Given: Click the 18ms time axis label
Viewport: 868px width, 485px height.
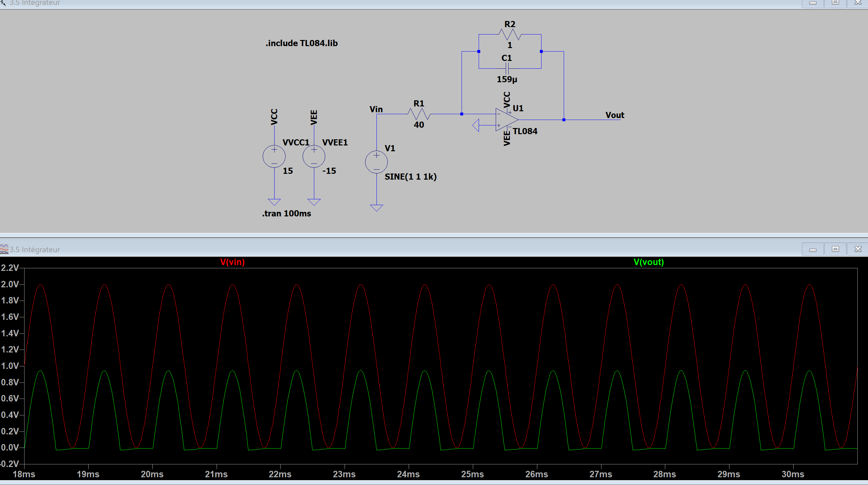Looking at the screenshot, I should click(24, 474).
